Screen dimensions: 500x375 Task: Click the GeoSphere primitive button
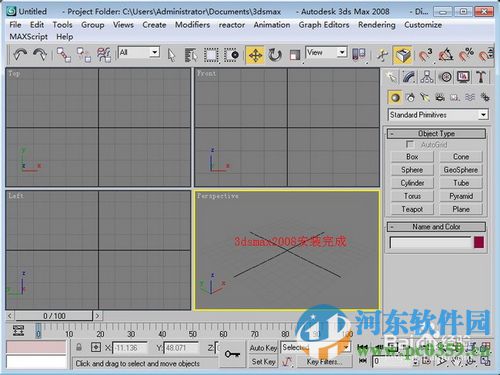click(x=461, y=170)
